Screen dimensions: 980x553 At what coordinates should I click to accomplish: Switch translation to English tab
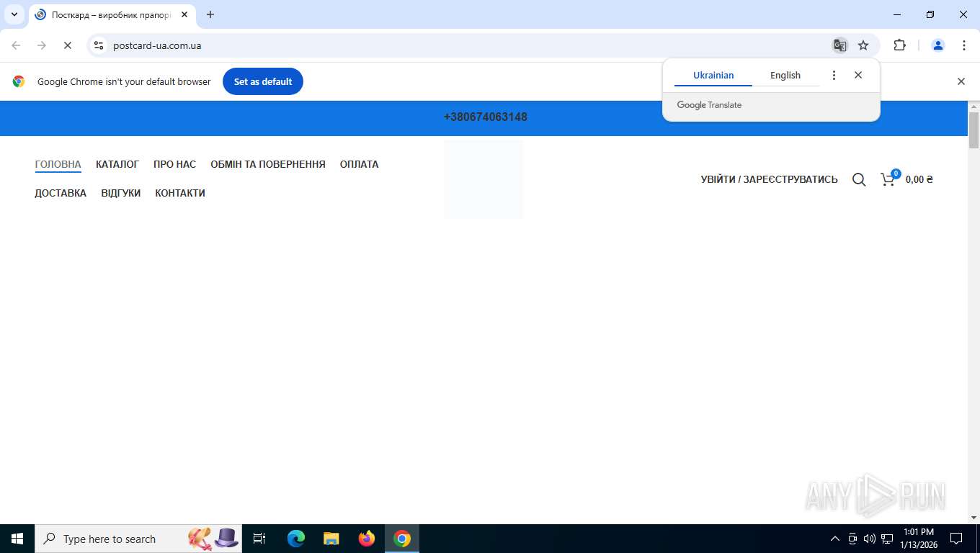pos(785,75)
